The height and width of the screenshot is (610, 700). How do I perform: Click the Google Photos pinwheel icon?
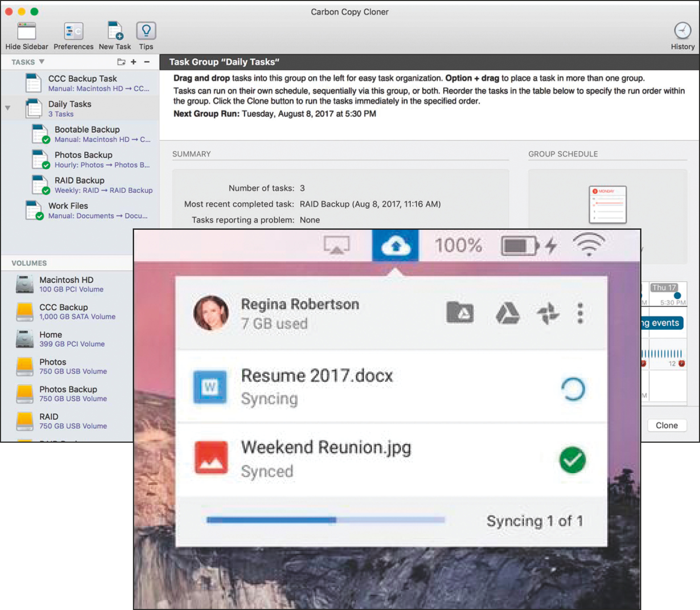[547, 313]
